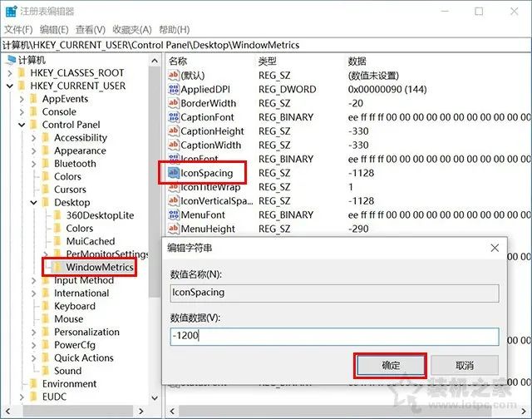Click the string icon next to MenuHeight
This screenshot has height=419, width=532.
pyautogui.click(x=174, y=229)
